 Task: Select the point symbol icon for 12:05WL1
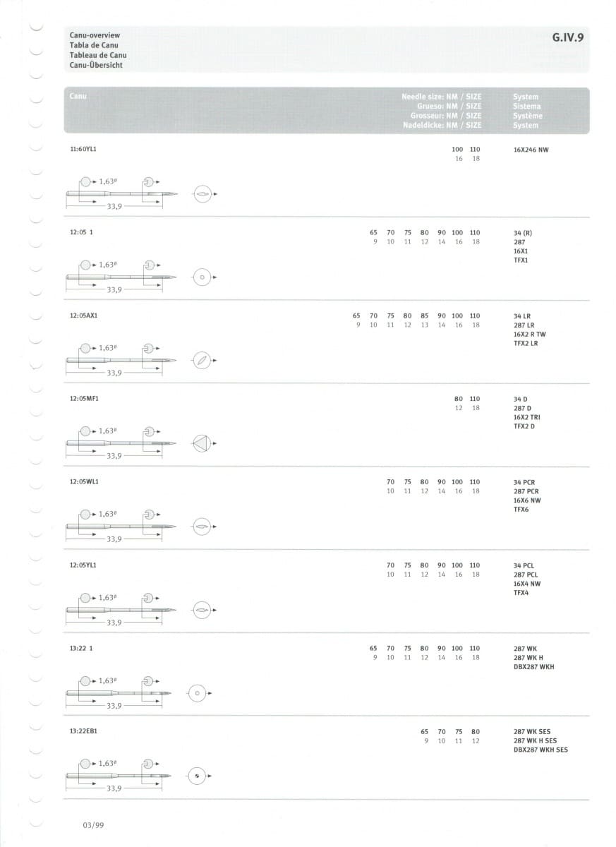click(203, 527)
